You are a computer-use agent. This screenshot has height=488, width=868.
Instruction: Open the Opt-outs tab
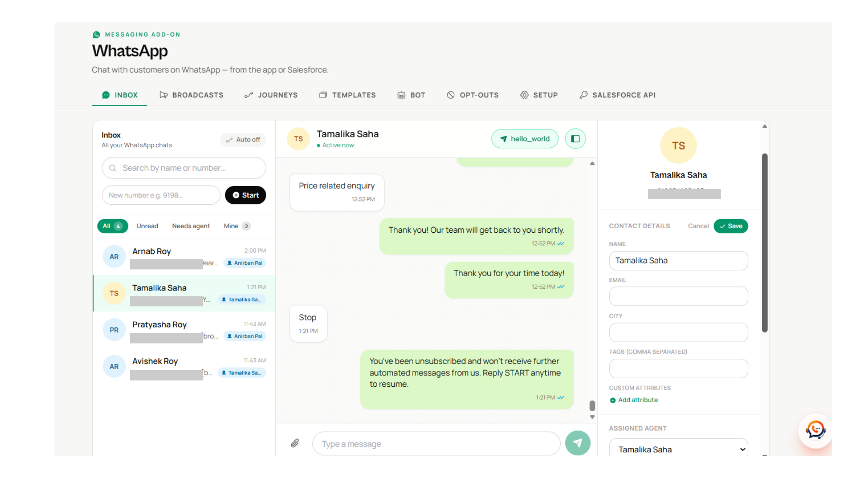tap(472, 95)
